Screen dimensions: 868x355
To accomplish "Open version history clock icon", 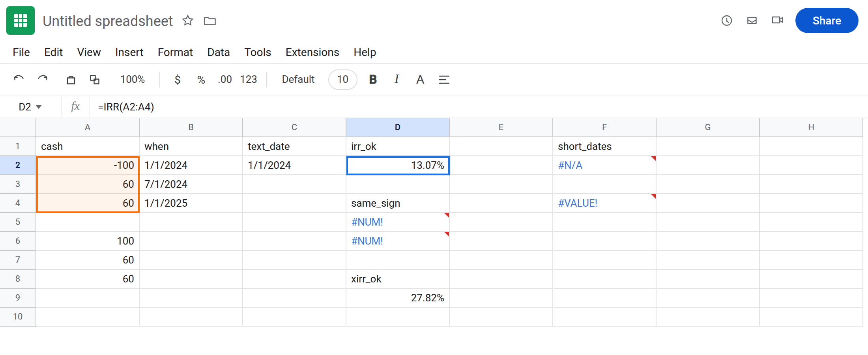I will [727, 21].
